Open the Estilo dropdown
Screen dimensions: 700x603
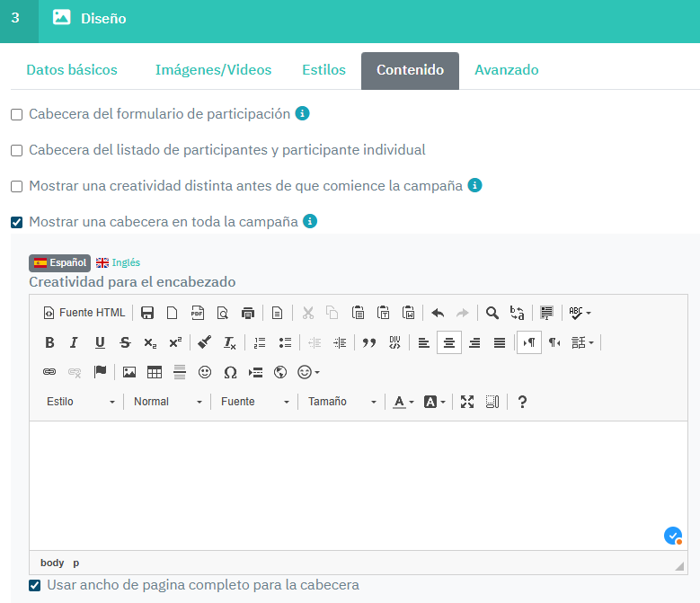point(81,402)
